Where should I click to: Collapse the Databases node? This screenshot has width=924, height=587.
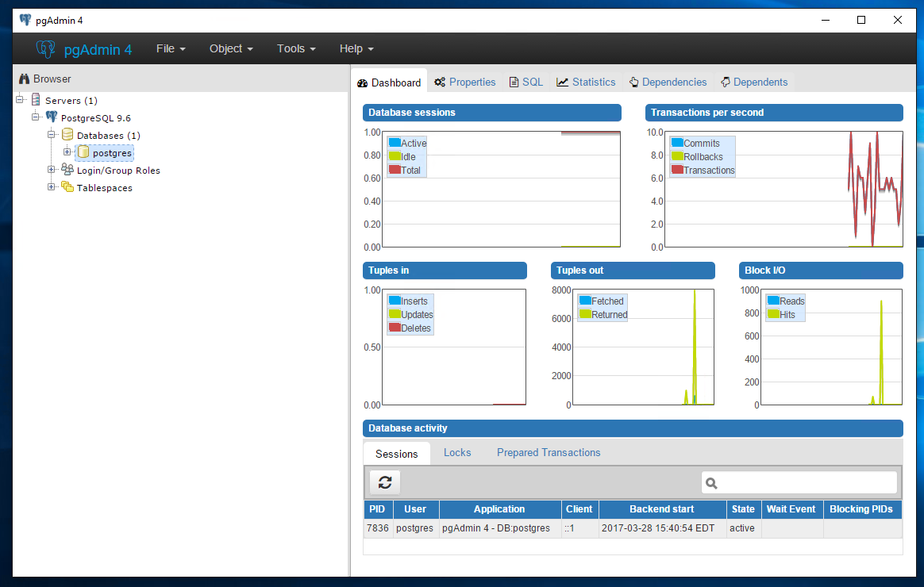pos(52,135)
